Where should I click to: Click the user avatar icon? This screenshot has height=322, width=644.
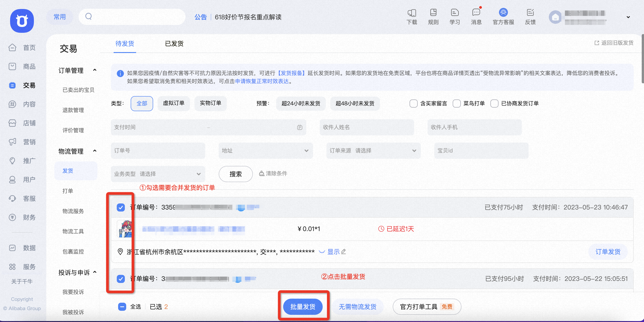click(555, 17)
